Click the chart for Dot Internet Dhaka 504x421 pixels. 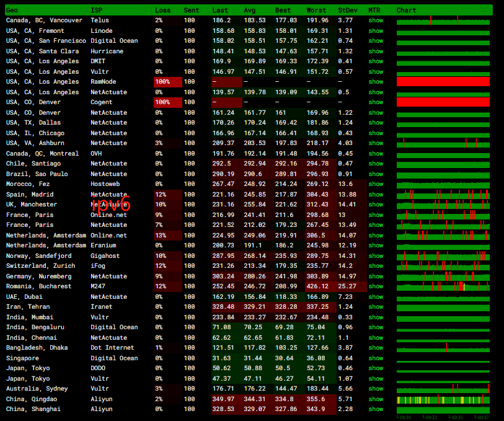[443, 347]
